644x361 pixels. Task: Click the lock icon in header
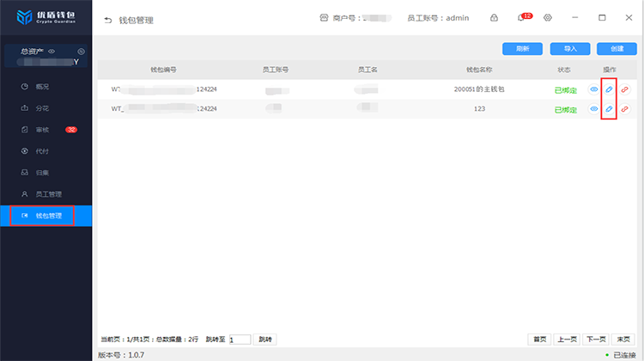[494, 18]
